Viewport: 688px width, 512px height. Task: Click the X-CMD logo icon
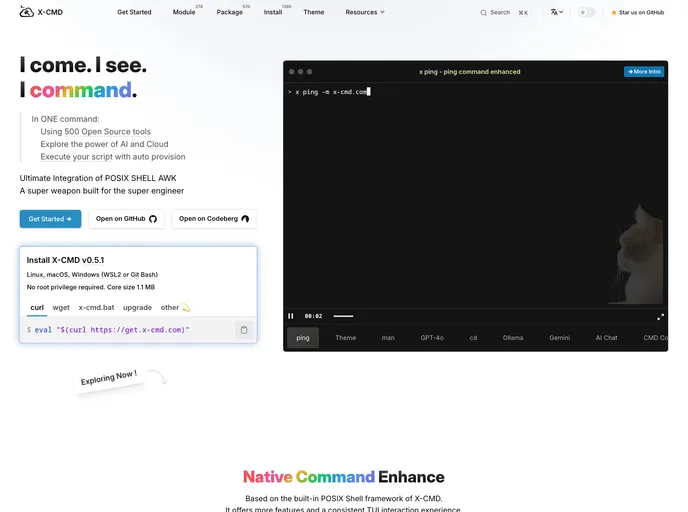point(26,12)
